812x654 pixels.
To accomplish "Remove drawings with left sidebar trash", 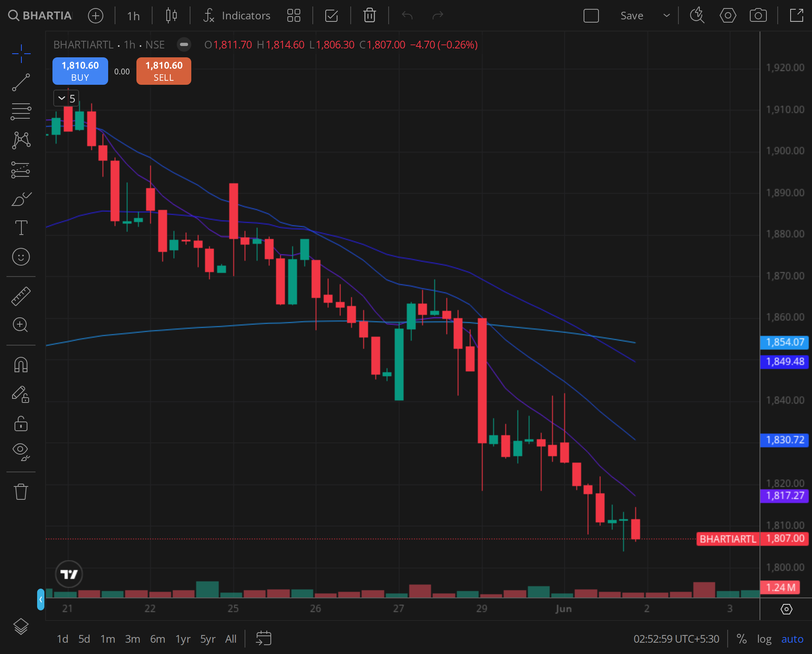I will (21, 492).
